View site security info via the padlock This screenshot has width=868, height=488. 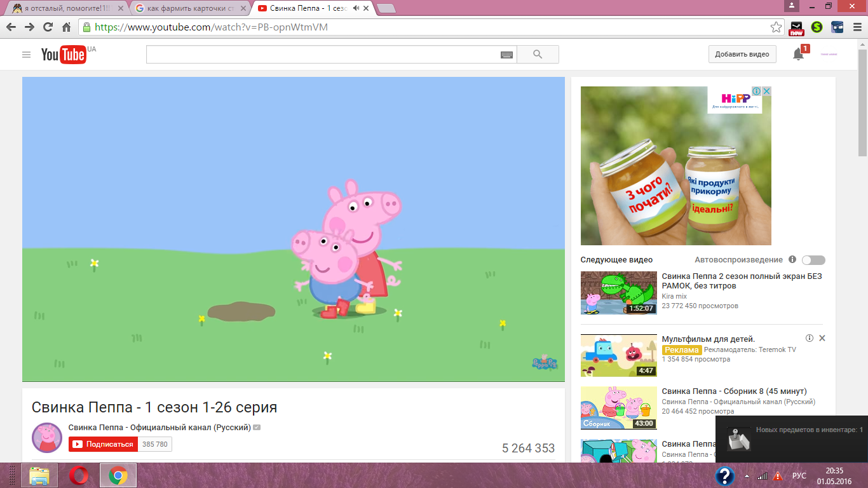pos(86,27)
